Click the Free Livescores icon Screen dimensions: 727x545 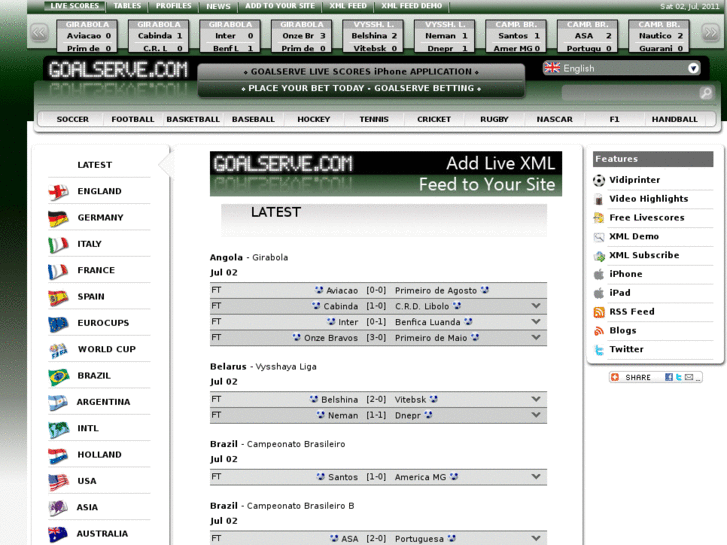coord(599,218)
